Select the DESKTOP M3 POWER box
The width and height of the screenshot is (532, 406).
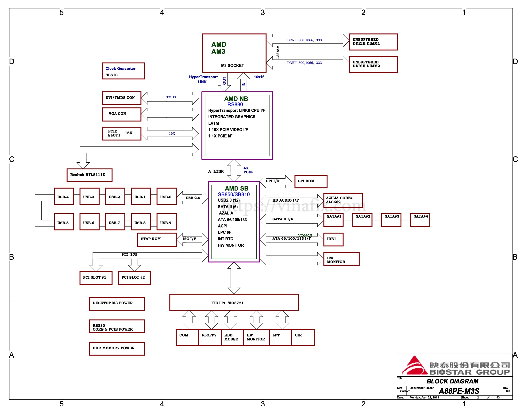[x=117, y=304]
